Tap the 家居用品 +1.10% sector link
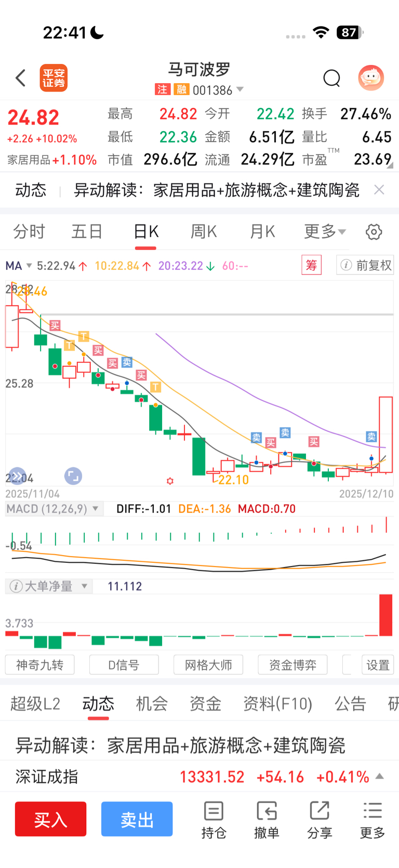The height and width of the screenshot is (868, 399). (52, 160)
